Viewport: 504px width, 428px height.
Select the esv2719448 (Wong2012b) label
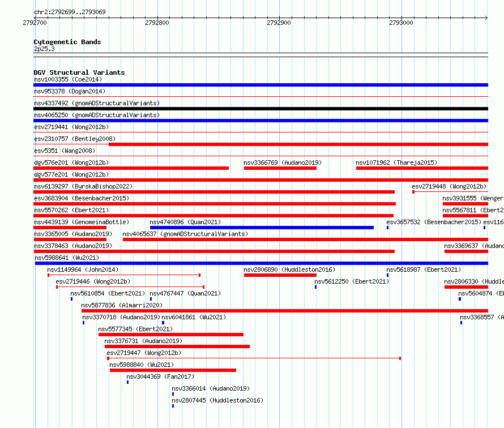point(449,186)
